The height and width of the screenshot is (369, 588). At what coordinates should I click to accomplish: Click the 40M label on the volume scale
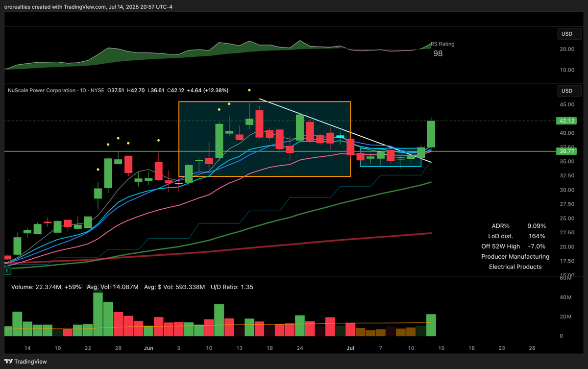click(566, 297)
